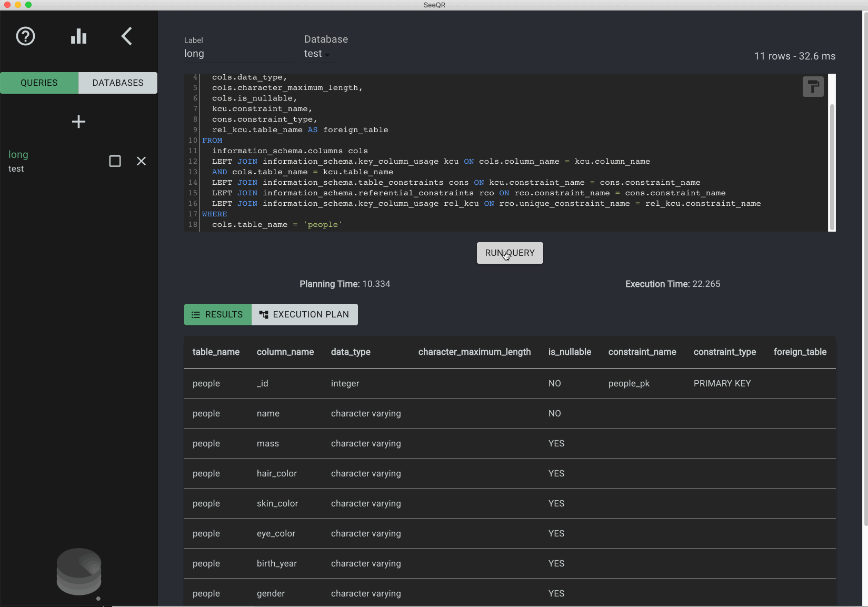Place cursor on FROM line in editor
Viewport: 868px width, 607px height.
(212, 140)
